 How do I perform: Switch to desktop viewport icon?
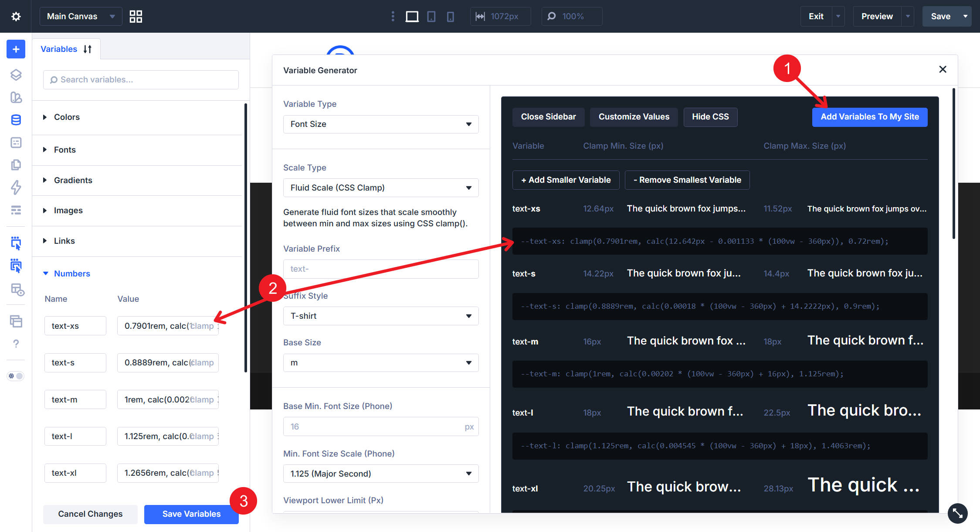coord(412,17)
